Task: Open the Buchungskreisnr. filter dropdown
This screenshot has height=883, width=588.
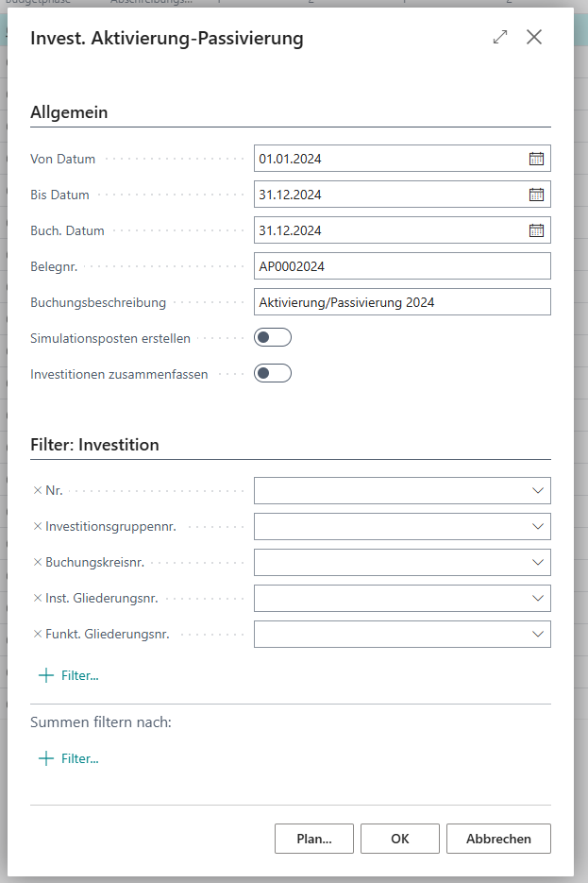Action: pyautogui.click(x=537, y=562)
